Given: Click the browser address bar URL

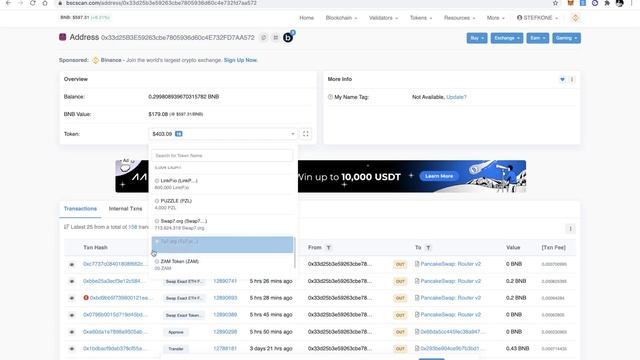Looking at the screenshot, I should (161, 3).
